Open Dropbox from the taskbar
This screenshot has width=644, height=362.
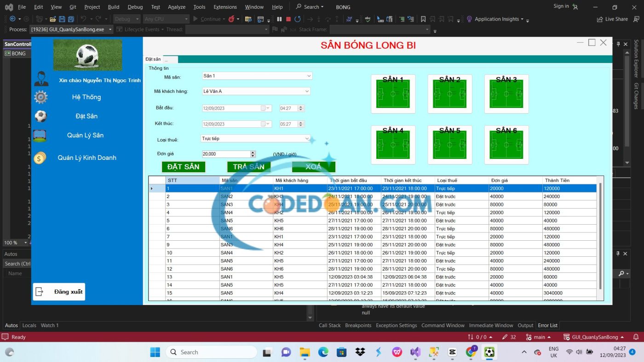360,352
